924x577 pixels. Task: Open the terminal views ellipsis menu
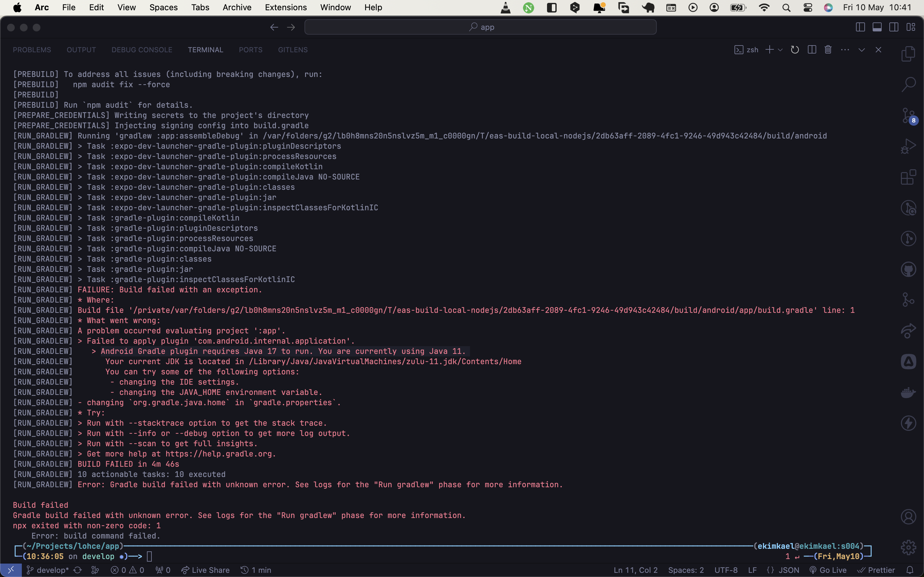click(845, 50)
